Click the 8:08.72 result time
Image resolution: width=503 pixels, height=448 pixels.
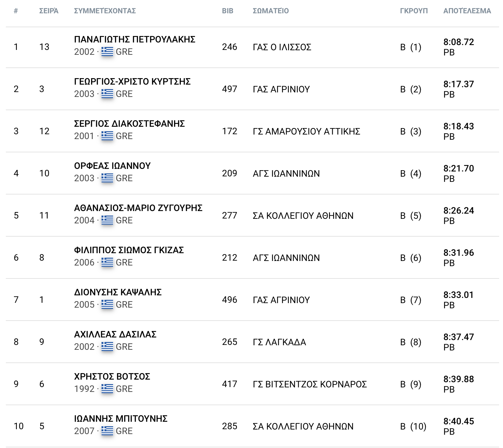click(x=458, y=42)
